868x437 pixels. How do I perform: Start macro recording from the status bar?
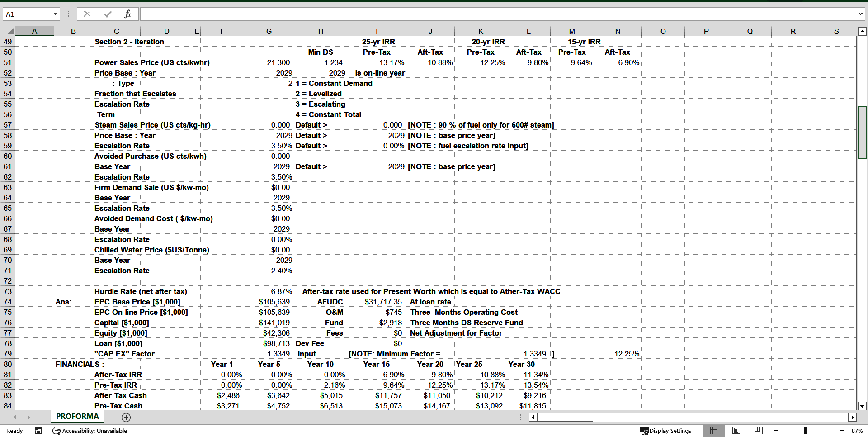pyautogui.click(x=38, y=431)
